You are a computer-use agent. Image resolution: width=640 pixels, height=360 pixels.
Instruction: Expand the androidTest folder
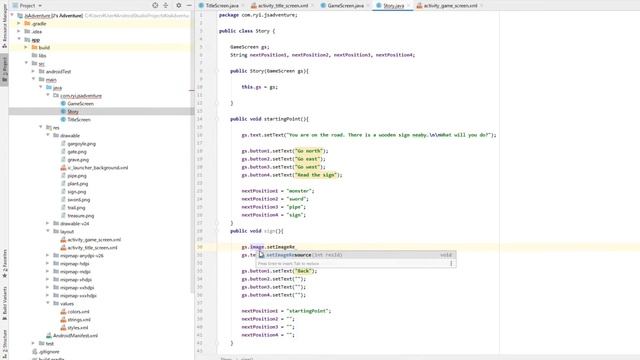33,71
